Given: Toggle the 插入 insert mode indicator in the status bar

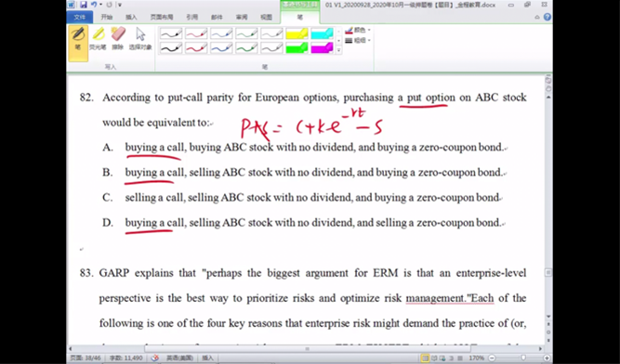Looking at the screenshot, I should tap(208, 358).
